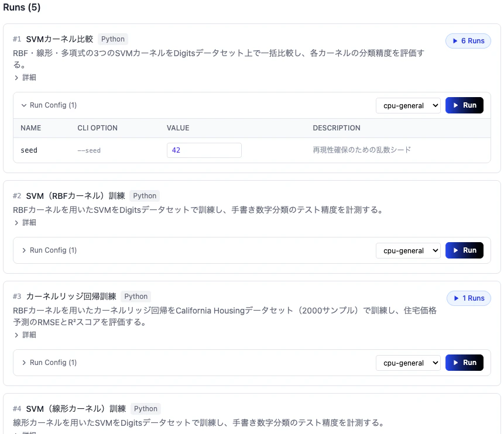Expand 詳細 under カーネルリッジ回帰訓練
The width and height of the screenshot is (504, 434).
pyautogui.click(x=25, y=335)
